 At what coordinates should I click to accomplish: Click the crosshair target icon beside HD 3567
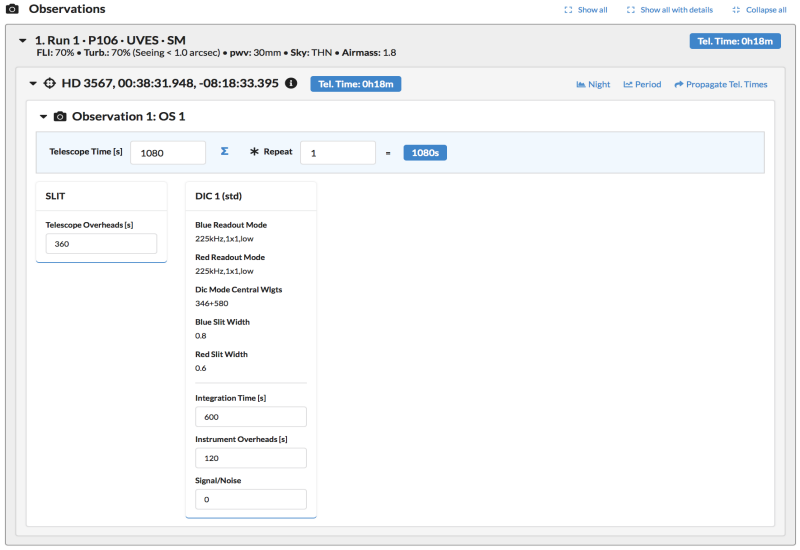coord(48,84)
